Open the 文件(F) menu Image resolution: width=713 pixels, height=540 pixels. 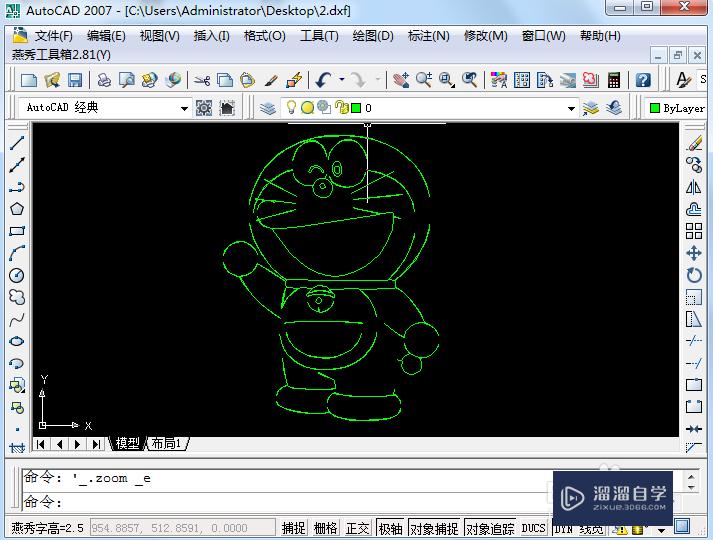(54, 36)
